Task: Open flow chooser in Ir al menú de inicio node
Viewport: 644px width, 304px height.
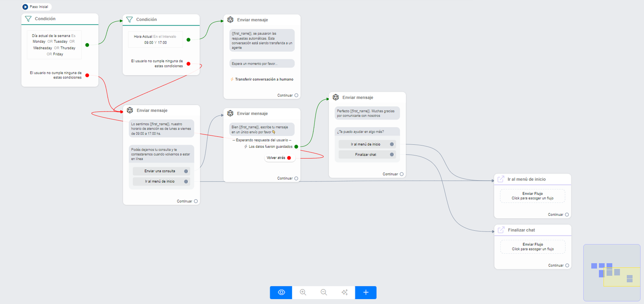Action: (533, 196)
